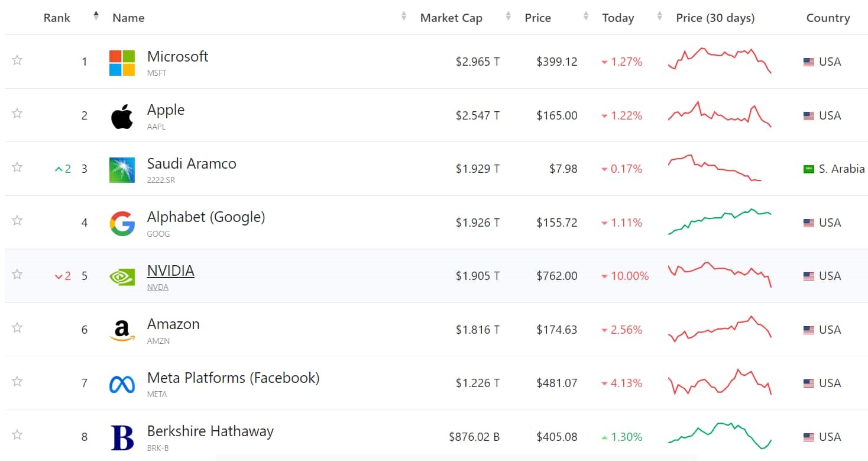Screen dimensions: 868x461
Task: Toggle favorite star for Berkshire Hathaway
Action: [x=17, y=435]
